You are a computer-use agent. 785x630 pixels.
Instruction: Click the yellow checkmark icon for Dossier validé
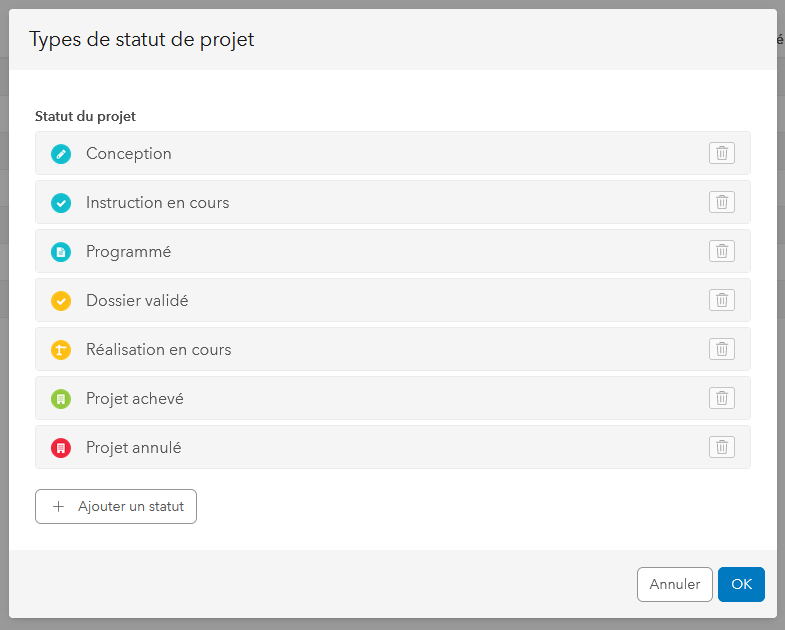pos(61,301)
